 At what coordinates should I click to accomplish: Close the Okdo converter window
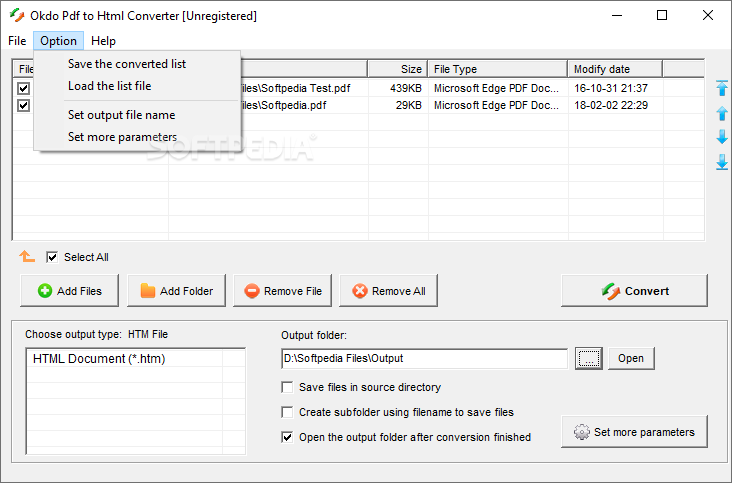tap(708, 15)
